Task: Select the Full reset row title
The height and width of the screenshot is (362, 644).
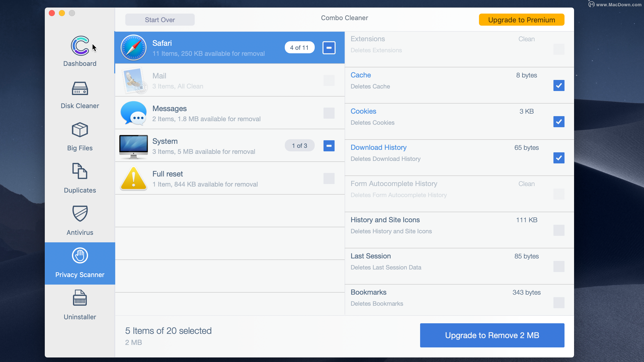Action: [x=168, y=174]
